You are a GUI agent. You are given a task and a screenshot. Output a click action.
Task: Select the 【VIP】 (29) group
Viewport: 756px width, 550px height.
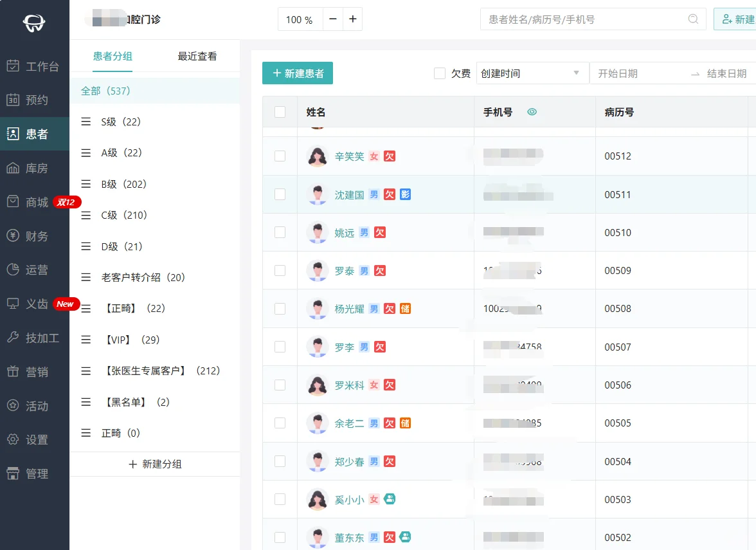[x=155, y=339]
